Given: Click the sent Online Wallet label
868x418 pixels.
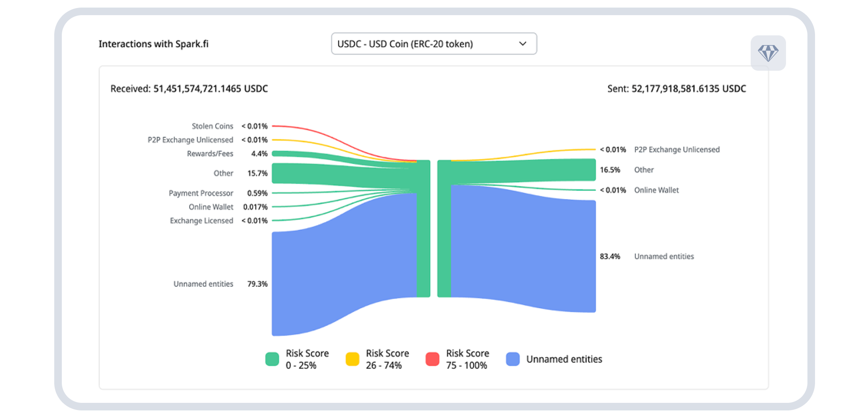Looking at the screenshot, I should pyautogui.click(x=656, y=190).
